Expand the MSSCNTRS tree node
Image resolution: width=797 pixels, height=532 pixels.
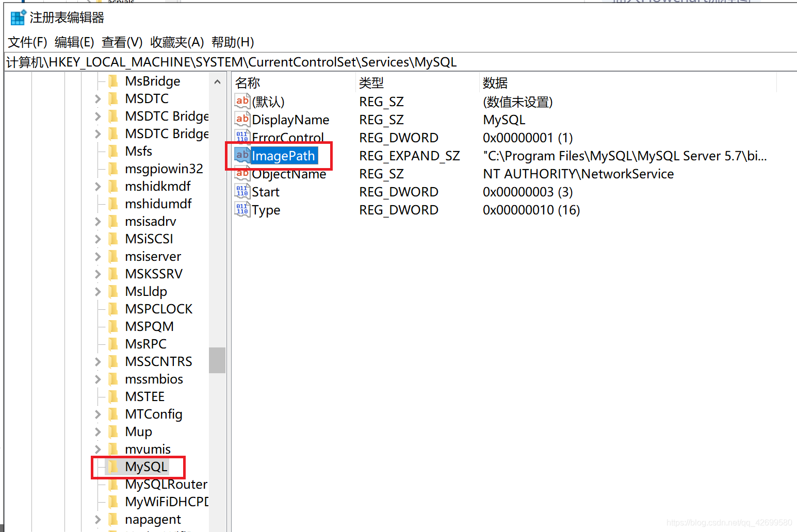[97, 361]
